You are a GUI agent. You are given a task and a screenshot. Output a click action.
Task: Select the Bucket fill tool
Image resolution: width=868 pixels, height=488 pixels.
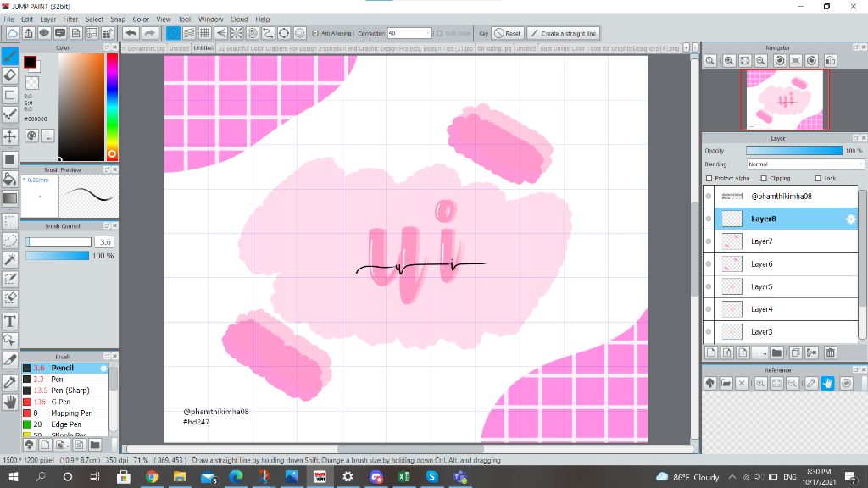[10, 179]
